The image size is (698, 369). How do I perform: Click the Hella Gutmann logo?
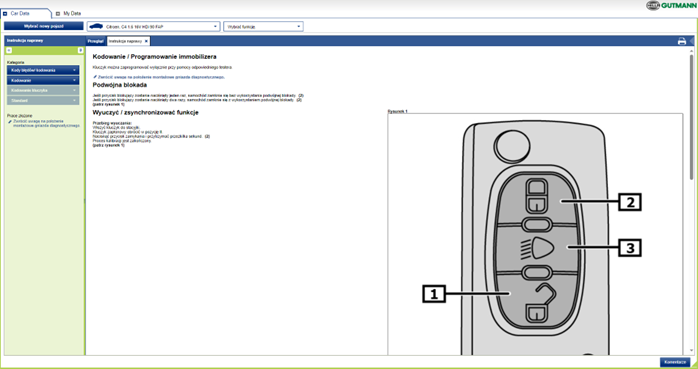(670, 5)
